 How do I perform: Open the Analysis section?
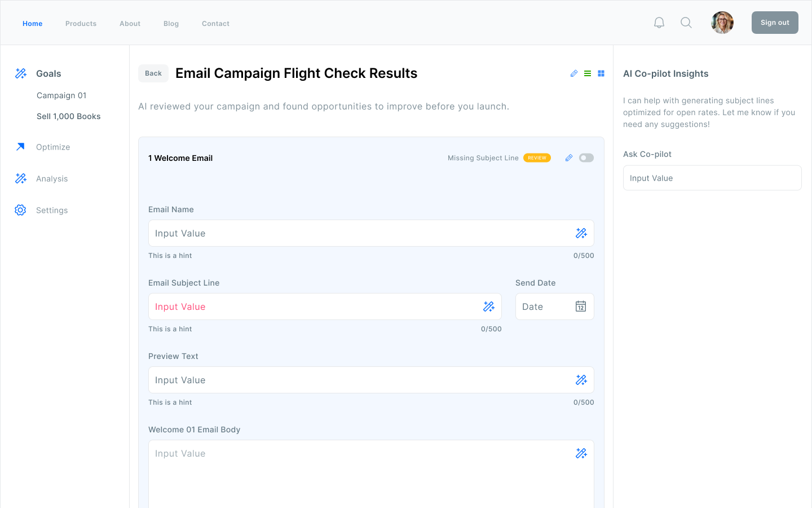(52, 179)
